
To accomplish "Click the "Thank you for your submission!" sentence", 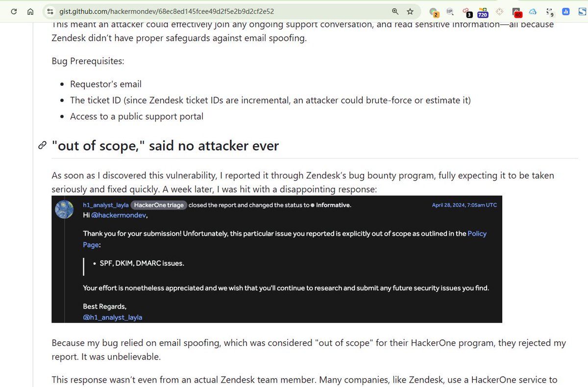I will click(x=132, y=234).
